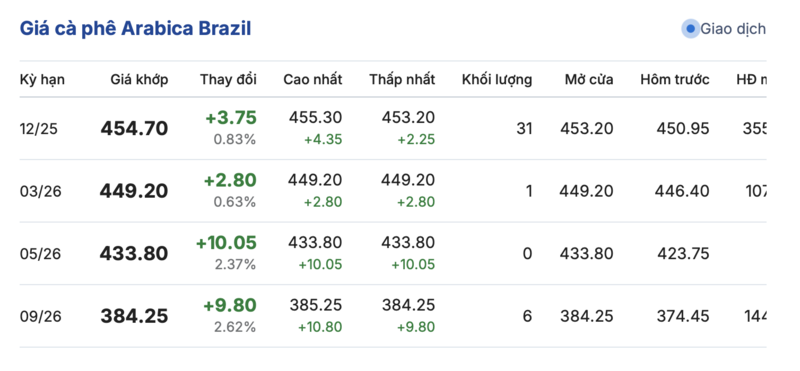This screenshot has width=800, height=371.
Task: Click the Hôm trước column header
Action: click(x=675, y=80)
